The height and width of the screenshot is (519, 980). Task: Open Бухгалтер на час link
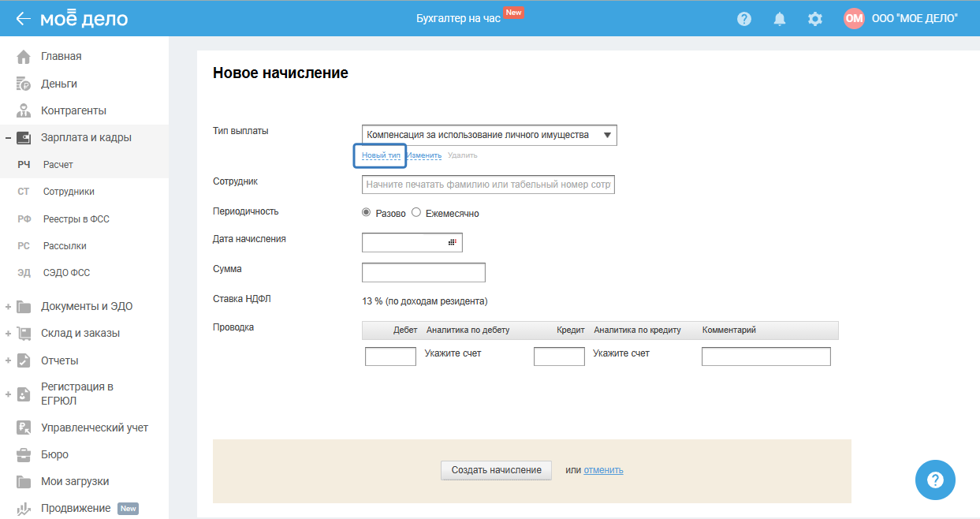(458, 18)
